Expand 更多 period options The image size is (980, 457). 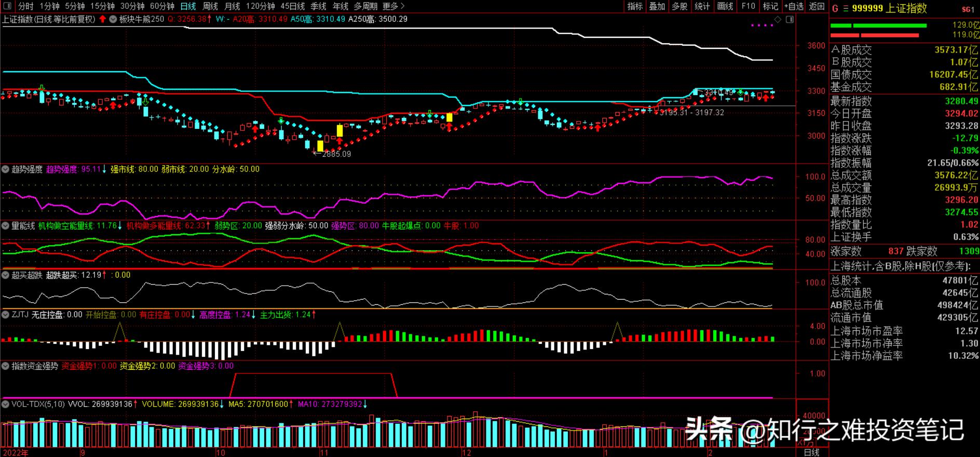tap(393, 6)
